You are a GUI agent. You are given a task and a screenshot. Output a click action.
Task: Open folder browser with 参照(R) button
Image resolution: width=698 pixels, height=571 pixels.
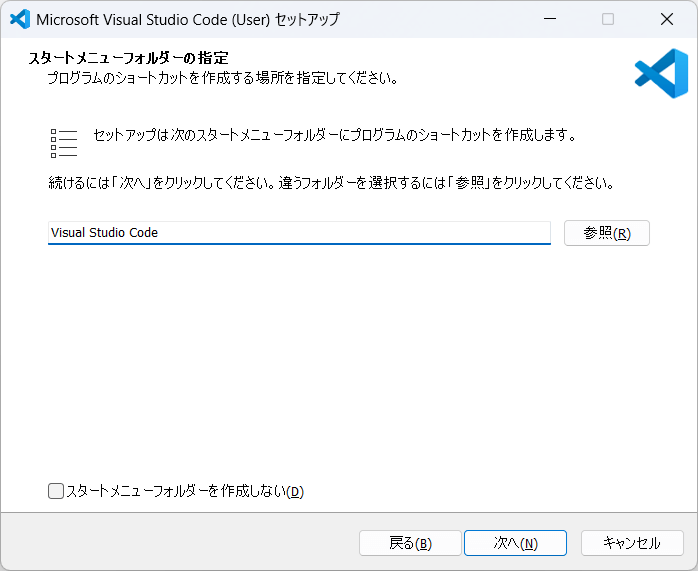click(607, 233)
